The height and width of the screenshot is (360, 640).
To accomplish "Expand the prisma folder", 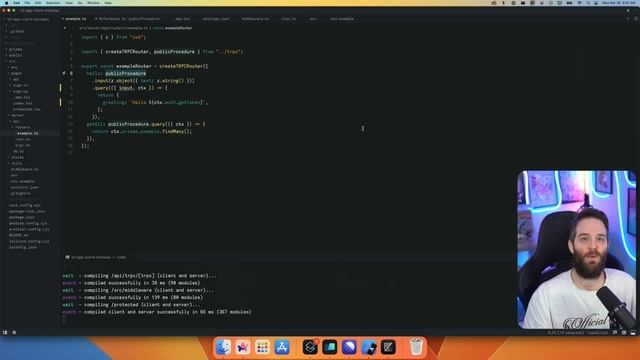I will (x=16, y=49).
